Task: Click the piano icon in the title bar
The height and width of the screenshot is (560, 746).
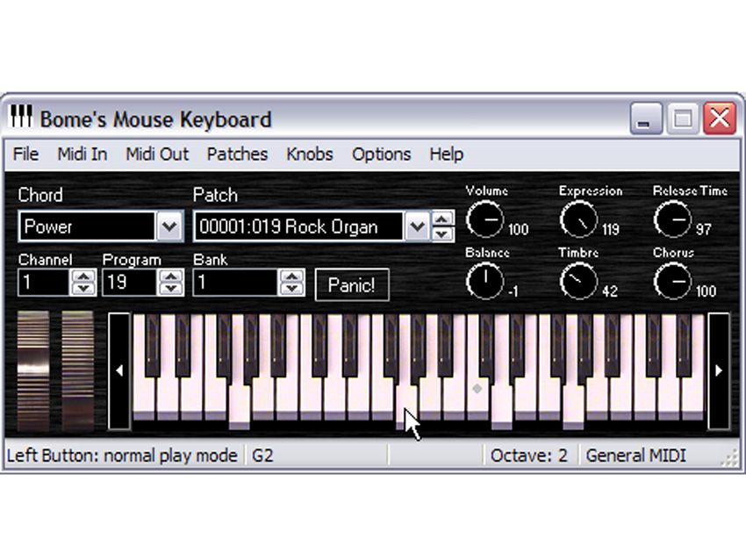Action: pyautogui.click(x=21, y=118)
